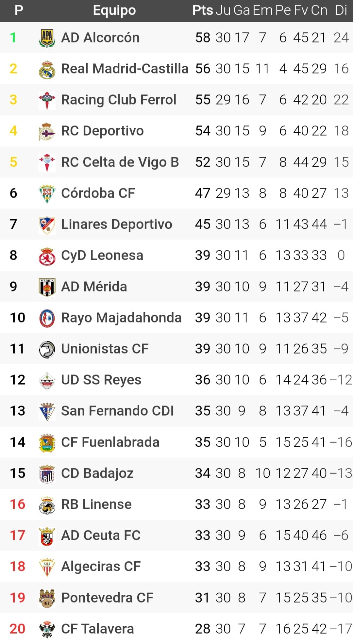This screenshot has height=644, width=353.
Task: Sort table by Pts column header
Action: [x=203, y=10]
